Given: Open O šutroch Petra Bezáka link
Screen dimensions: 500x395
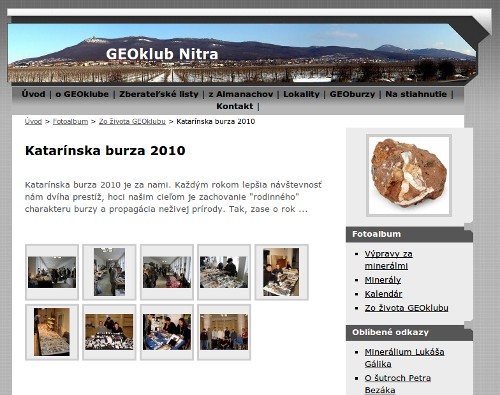Looking at the screenshot, I should (x=397, y=384).
